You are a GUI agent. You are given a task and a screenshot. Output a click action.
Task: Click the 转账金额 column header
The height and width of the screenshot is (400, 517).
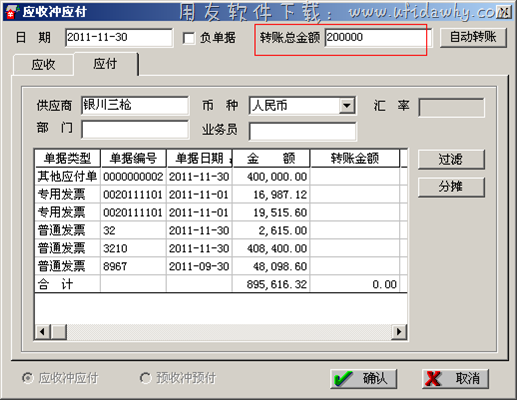(x=355, y=158)
